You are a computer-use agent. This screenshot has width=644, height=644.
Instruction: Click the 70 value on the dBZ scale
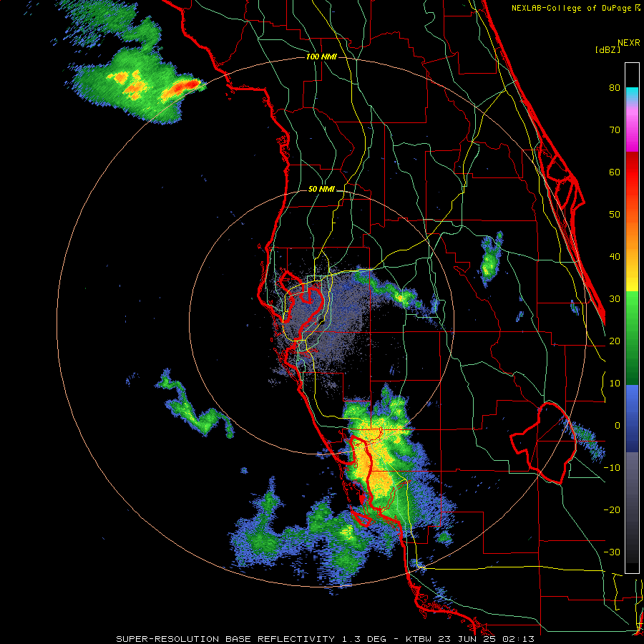click(615, 130)
